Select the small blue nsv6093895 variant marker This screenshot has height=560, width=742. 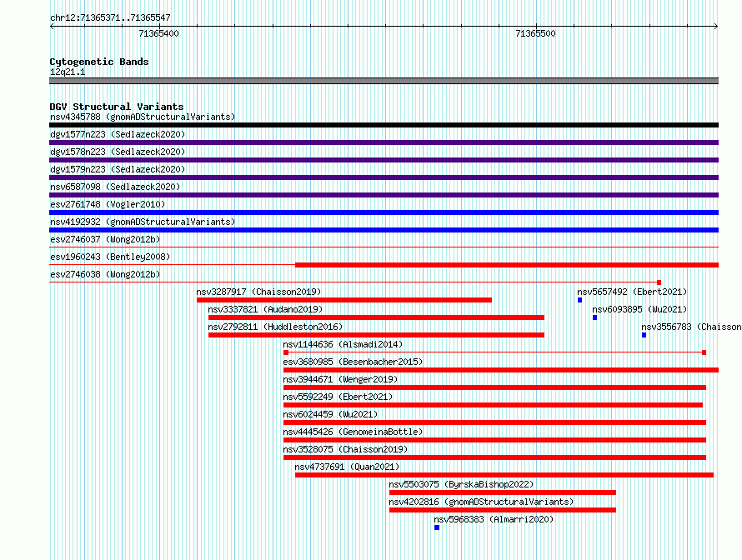[x=594, y=317]
